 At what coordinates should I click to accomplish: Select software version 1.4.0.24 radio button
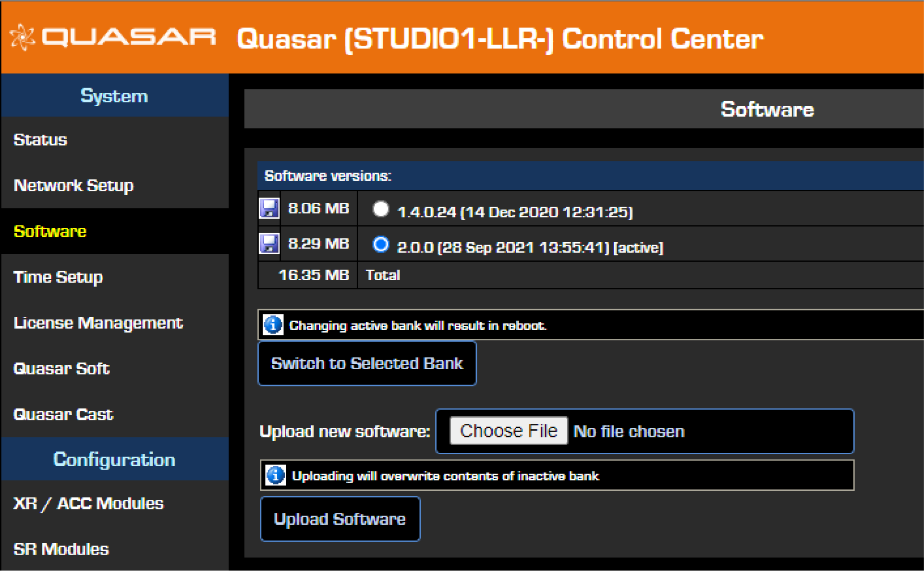coord(381,209)
